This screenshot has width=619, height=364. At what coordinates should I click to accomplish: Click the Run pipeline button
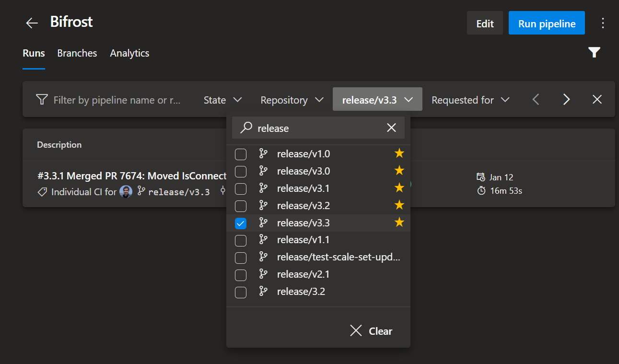[546, 23]
